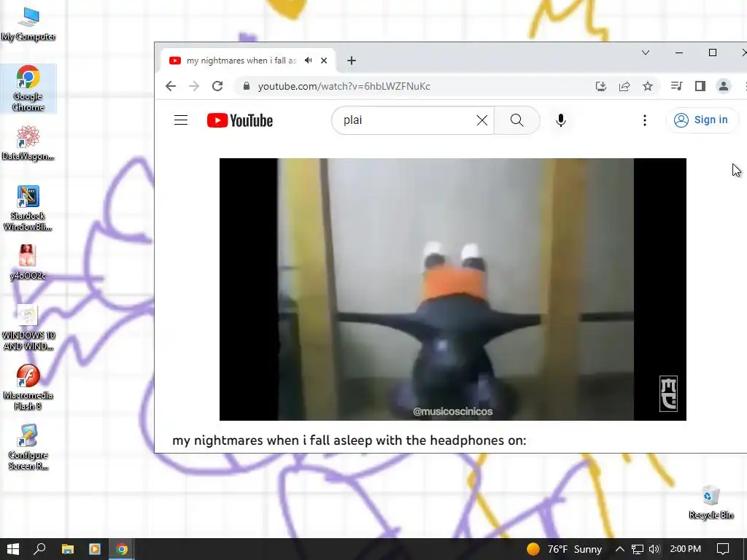The image size is (747, 560).
Task: Search with your voice microphone
Action: click(561, 120)
